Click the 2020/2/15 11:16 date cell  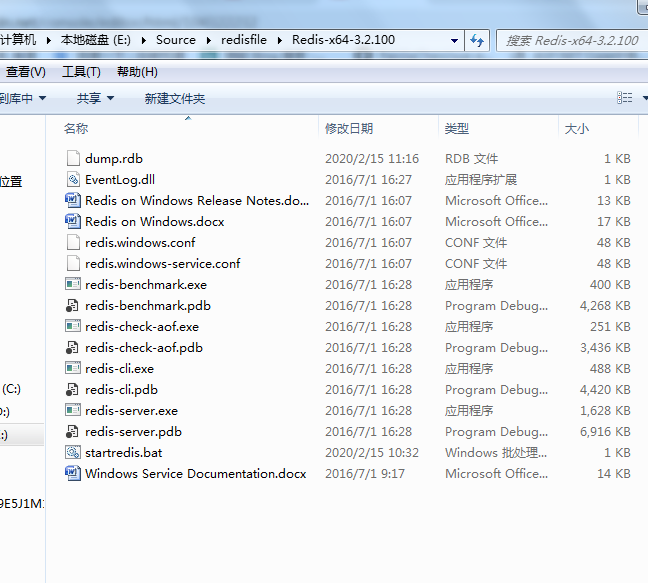pos(372,159)
